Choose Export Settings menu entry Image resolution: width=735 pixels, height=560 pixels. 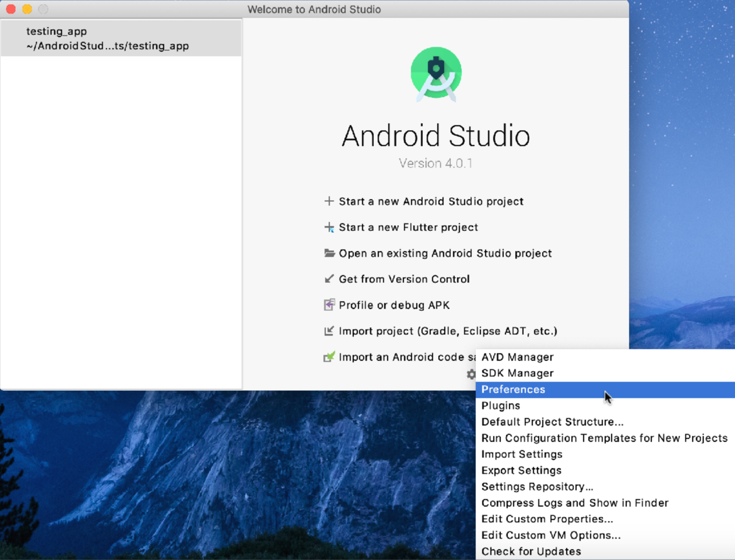[x=605, y=470]
